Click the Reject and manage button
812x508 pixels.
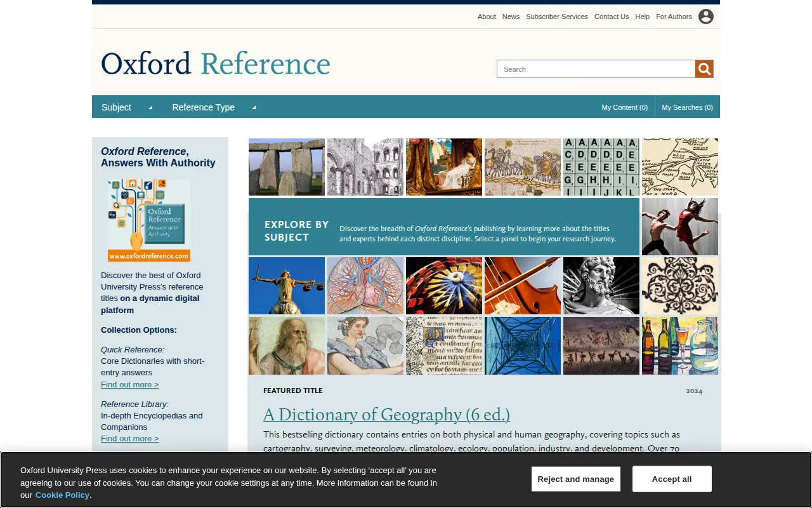pyautogui.click(x=576, y=479)
